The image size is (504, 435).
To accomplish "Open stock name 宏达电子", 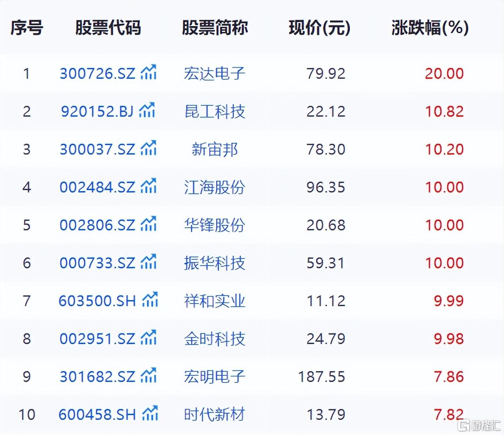I will [x=214, y=73].
